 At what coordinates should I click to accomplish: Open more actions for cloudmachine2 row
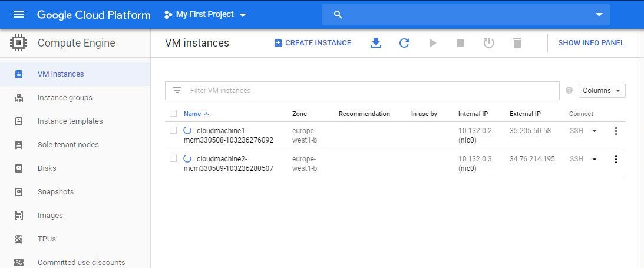coord(615,159)
